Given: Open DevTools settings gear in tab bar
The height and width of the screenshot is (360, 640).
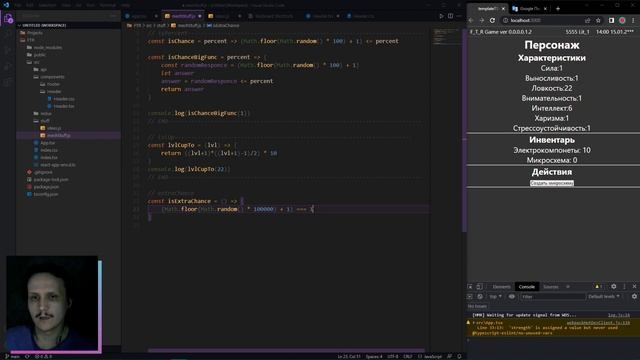Looking at the screenshot, I should pyautogui.click(x=613, y=287).
